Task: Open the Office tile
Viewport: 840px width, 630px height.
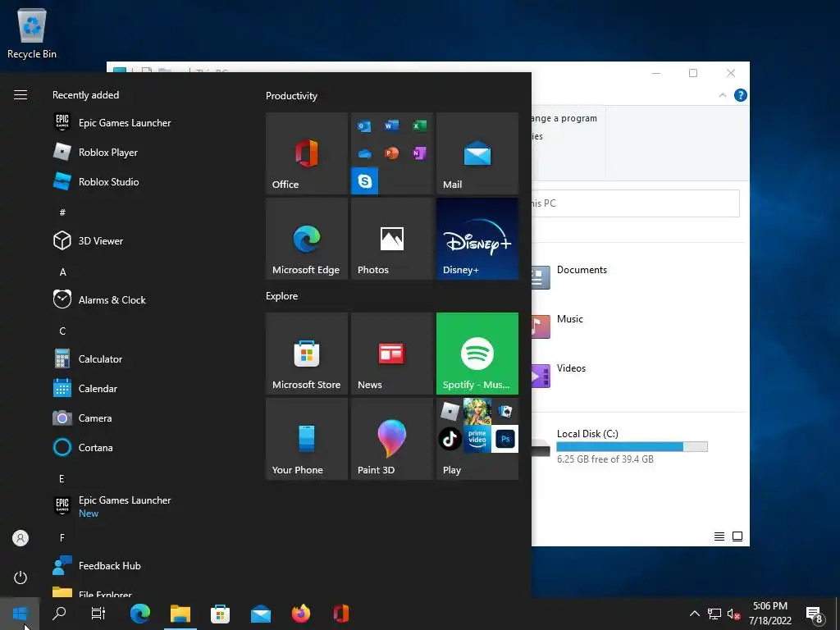Action: tap(307, 153)
